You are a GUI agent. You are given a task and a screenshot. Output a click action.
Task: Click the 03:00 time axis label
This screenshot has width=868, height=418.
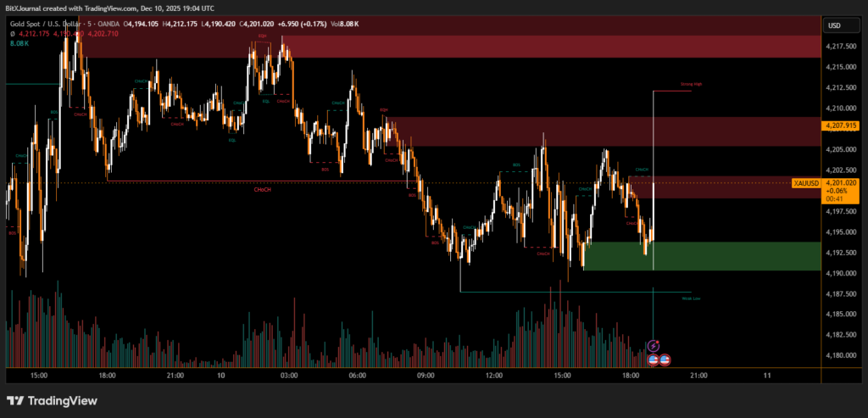tap(288, 374)
